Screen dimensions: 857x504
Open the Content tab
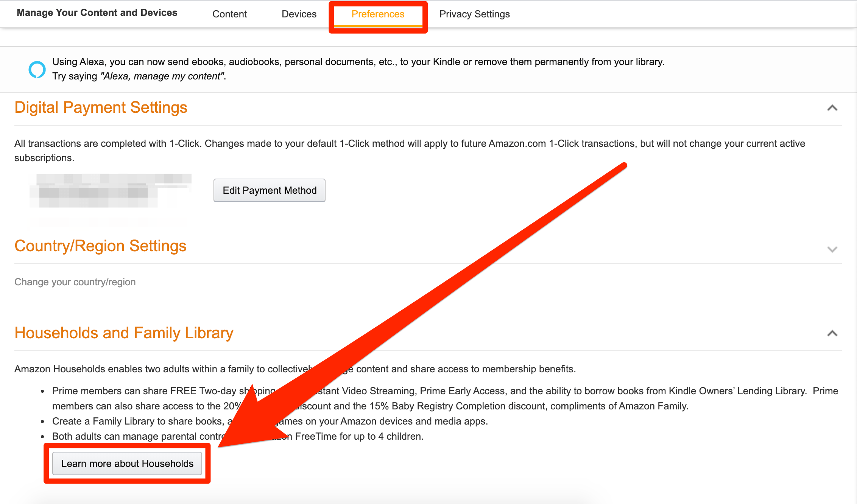click(x=229, y=14)
